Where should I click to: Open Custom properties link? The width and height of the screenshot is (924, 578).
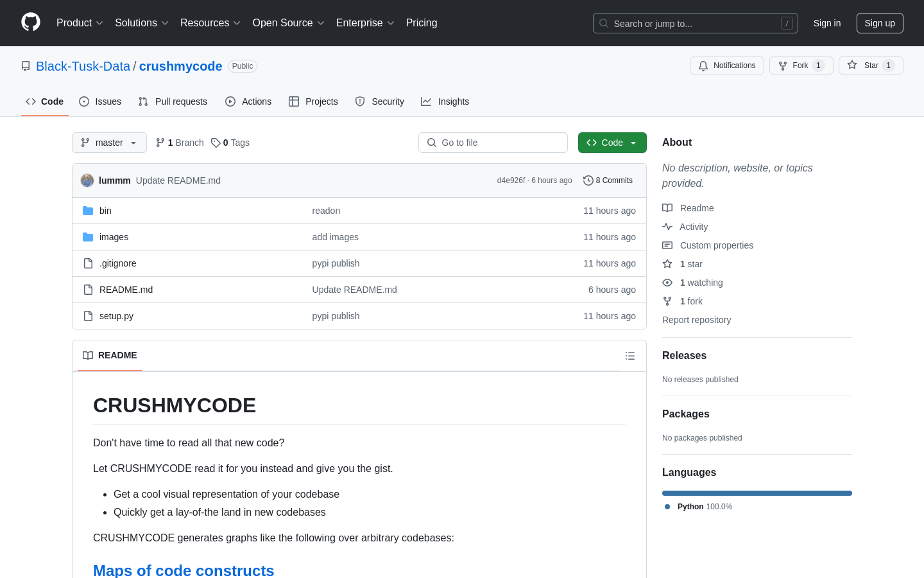pos(708,245)
